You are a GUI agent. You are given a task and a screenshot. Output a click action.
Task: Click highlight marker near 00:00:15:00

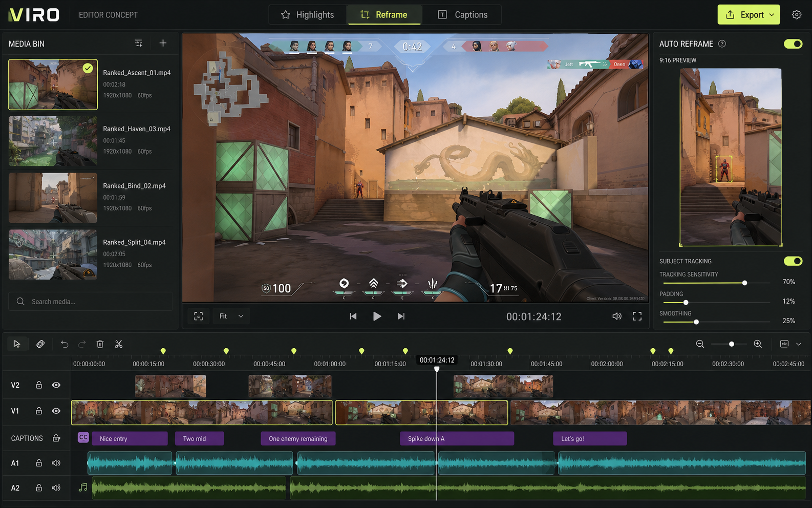163,351
